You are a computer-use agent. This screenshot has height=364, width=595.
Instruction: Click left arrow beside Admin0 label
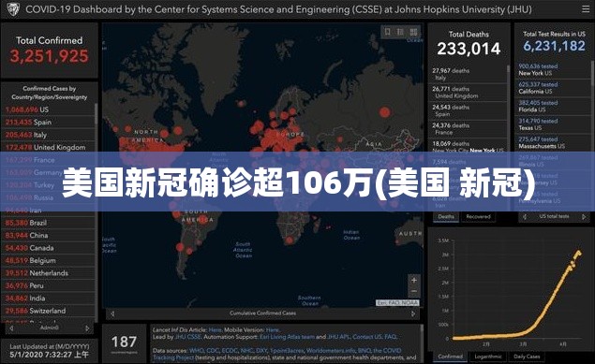pyautogui.click(x=11, y=328)
